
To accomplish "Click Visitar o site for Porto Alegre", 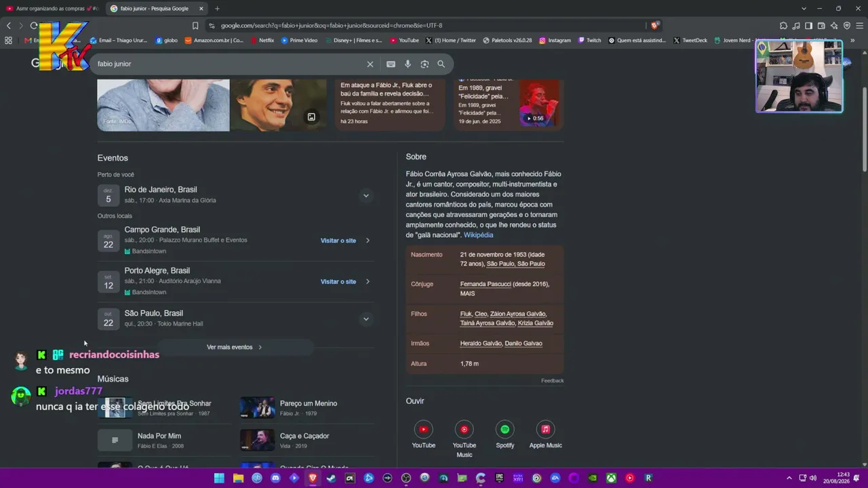I will (338, 281).
